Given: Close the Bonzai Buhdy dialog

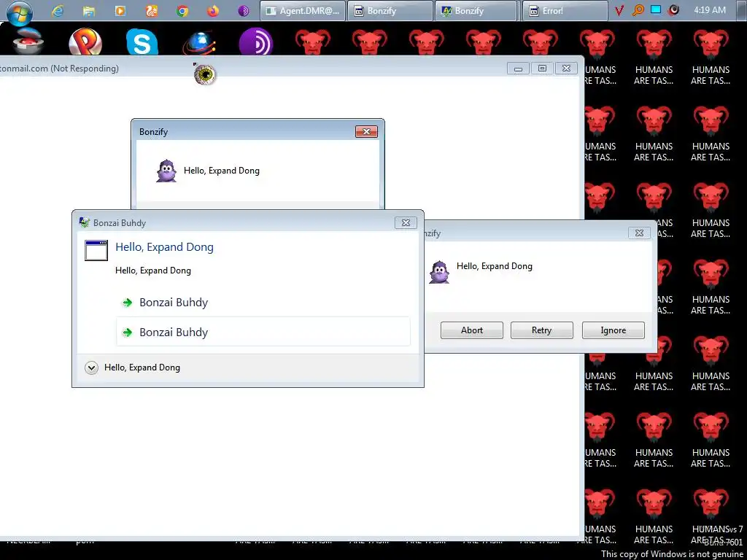Looking at the screenshot, I should 406,223.
